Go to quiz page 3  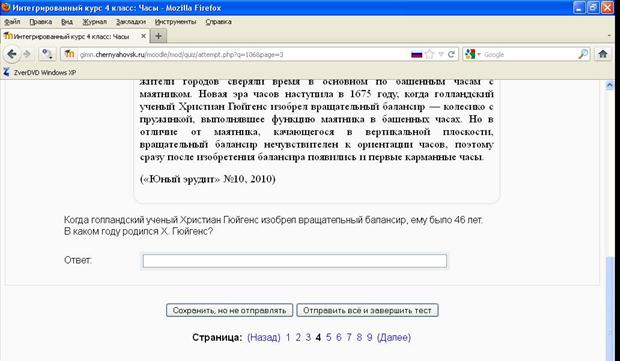click(x=308, y=337)
